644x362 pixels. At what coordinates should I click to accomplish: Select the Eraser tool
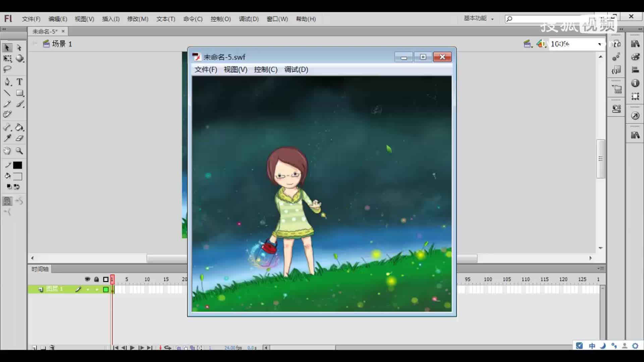tap(19, 138)
